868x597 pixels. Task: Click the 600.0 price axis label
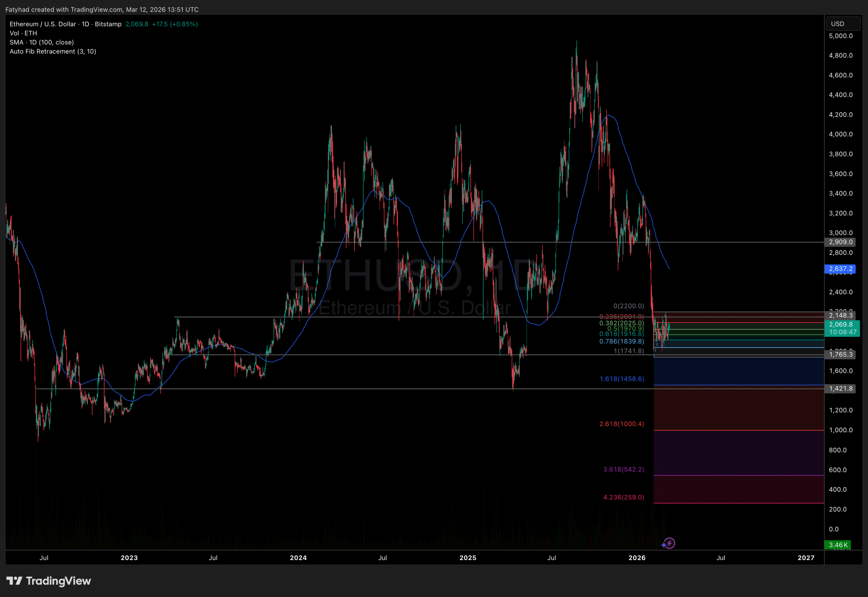click(838, 470)
